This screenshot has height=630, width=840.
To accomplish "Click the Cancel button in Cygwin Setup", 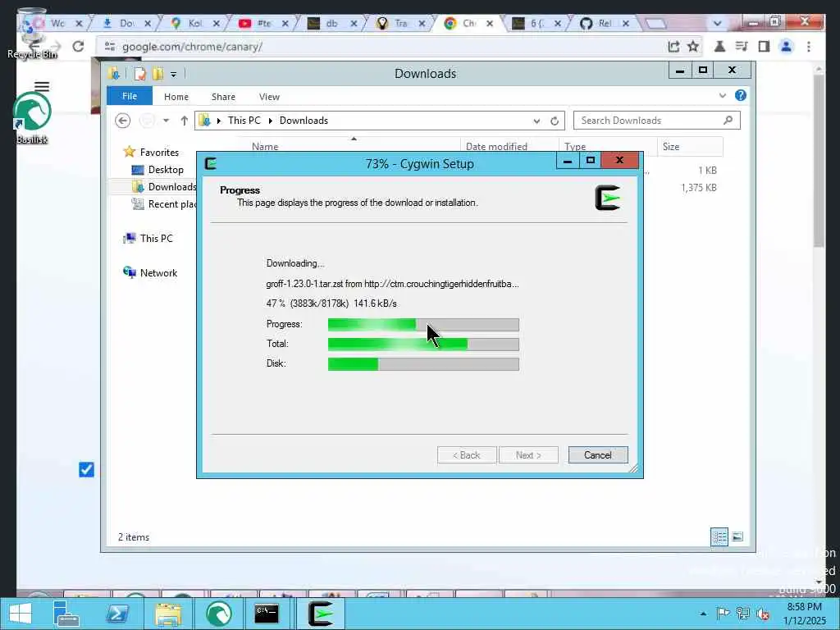I will (x=598, y=454).
